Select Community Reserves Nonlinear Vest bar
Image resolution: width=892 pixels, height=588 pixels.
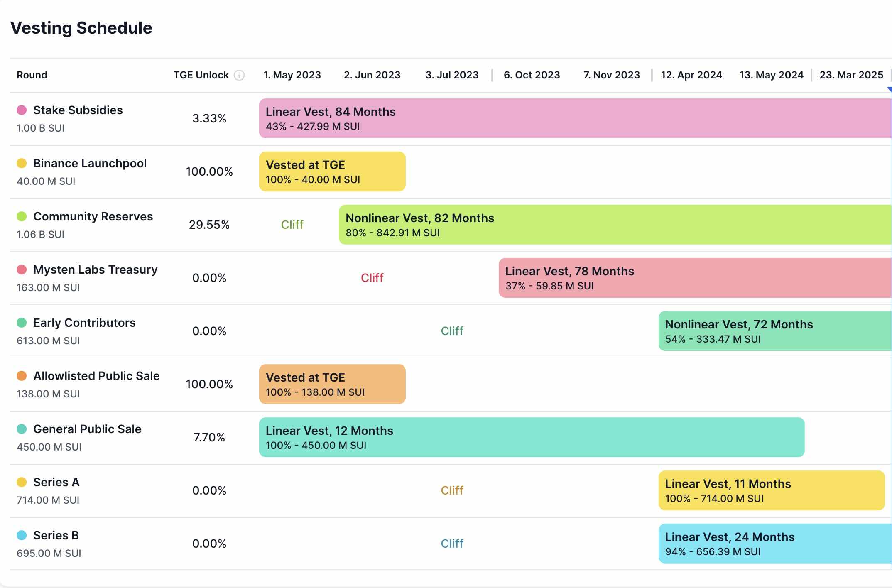(615, 225)
